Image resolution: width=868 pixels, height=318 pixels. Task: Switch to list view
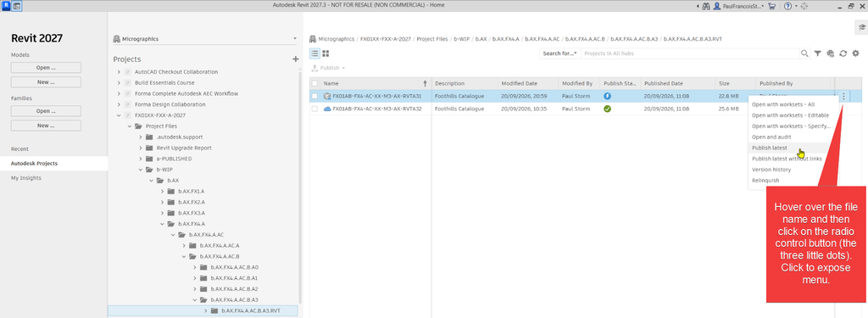coord(314,53)
